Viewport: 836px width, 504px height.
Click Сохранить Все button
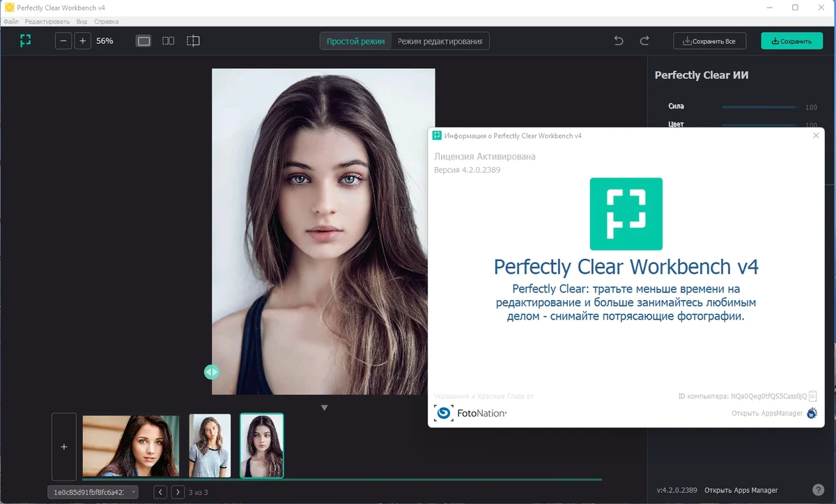(709, 41)
